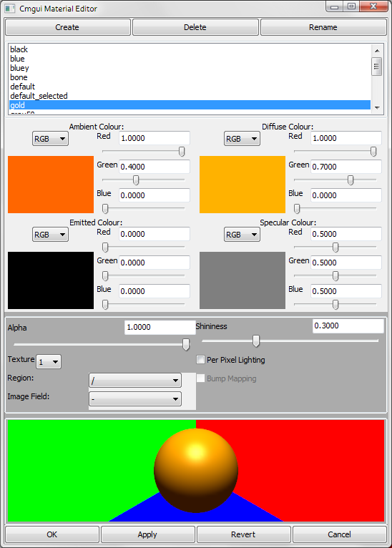392x548 pixels.
Task: Click the Rename material button
Action: (323, 27)
